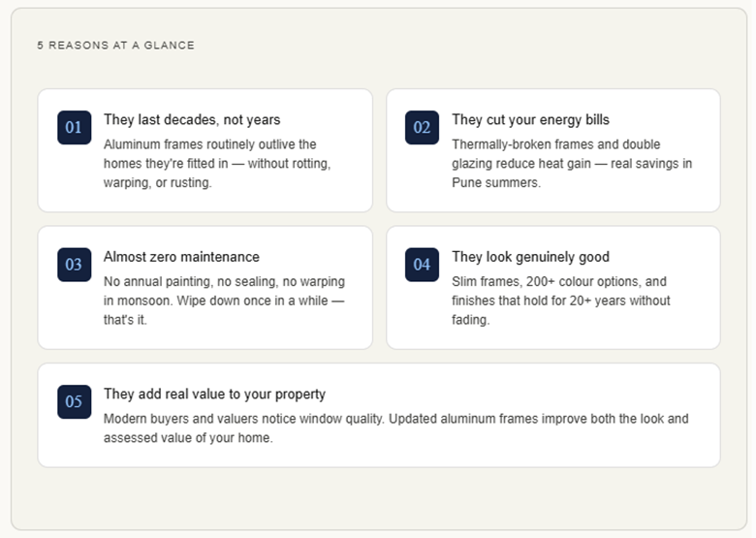Click 'They add real value to your property' heading
This screenshot has height=538, width=756.
click(x=214, y=395)
